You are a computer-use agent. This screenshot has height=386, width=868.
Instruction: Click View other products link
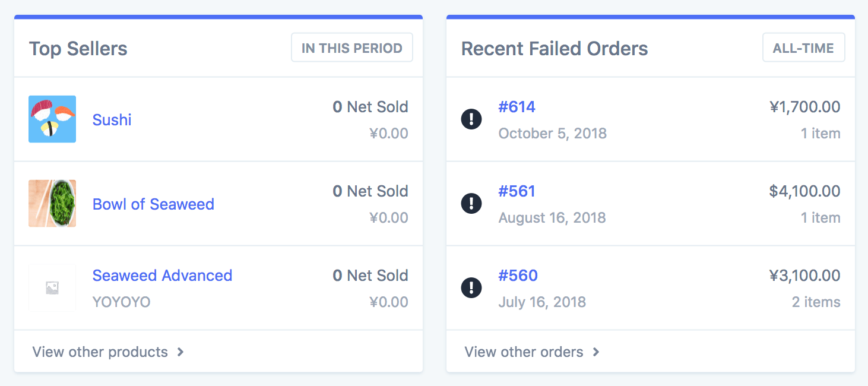pos(100,352)
